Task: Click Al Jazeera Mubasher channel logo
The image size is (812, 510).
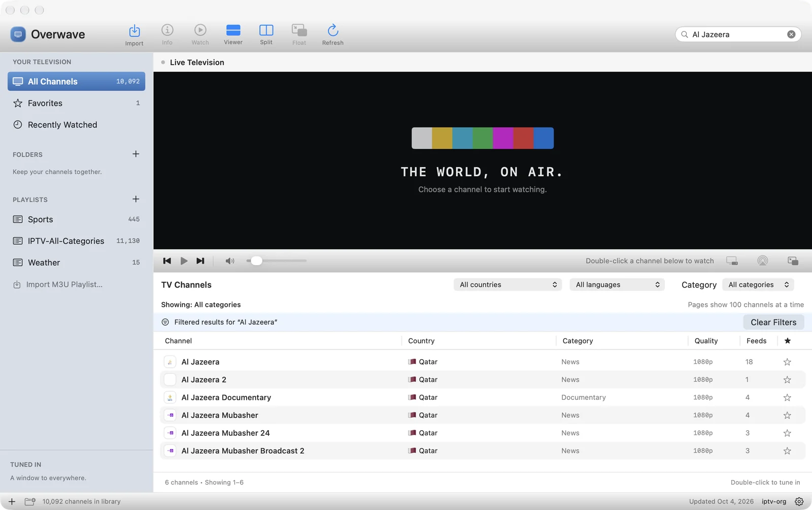Action: pyautogui.click(x=170, y=415)
